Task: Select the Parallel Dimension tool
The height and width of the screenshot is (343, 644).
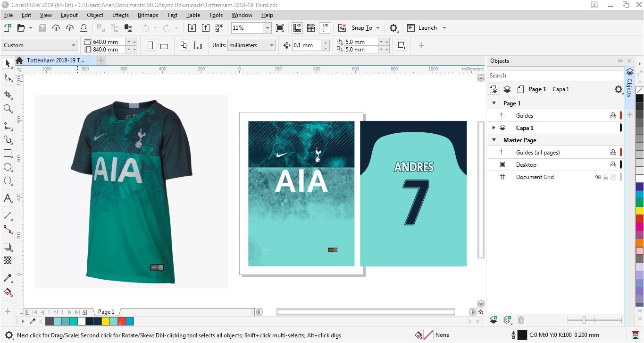Action: 8,215
